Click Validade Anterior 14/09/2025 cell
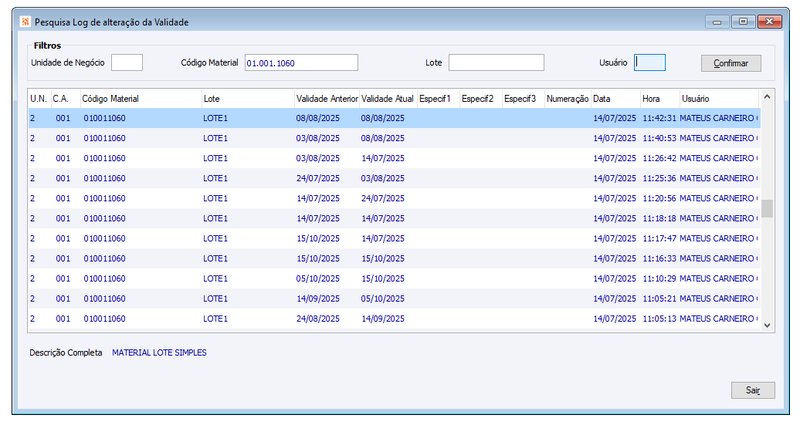 317,298
